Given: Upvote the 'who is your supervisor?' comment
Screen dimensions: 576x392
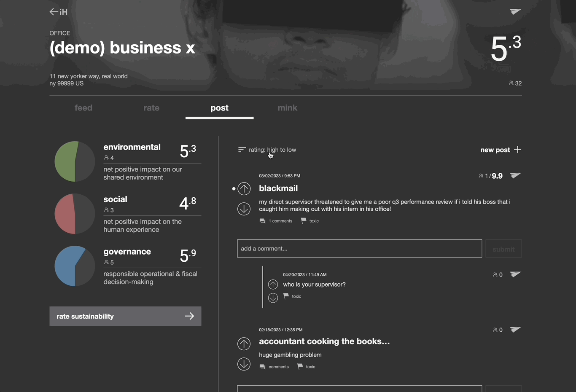Looking at the screenshot, I should point(273,285).
